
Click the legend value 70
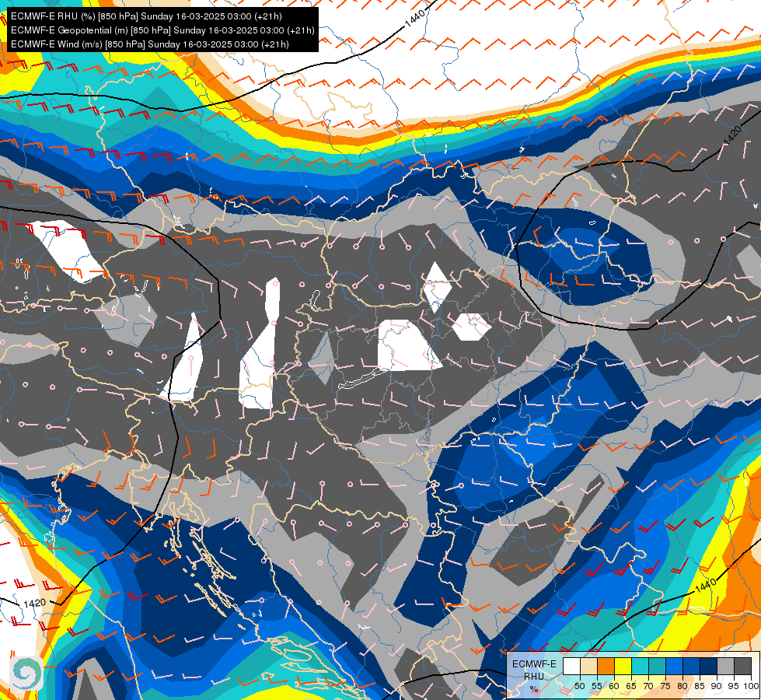coord(648,686)
